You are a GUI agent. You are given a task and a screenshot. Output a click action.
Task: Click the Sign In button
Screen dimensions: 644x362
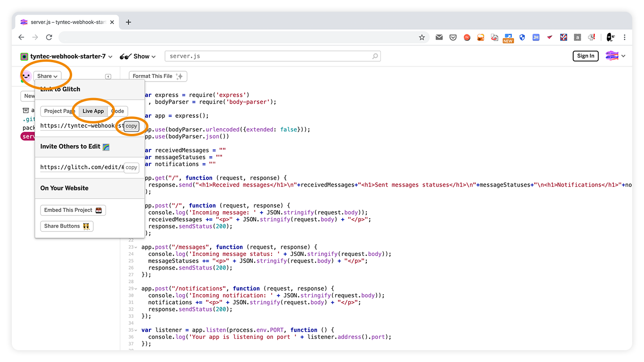586,56
